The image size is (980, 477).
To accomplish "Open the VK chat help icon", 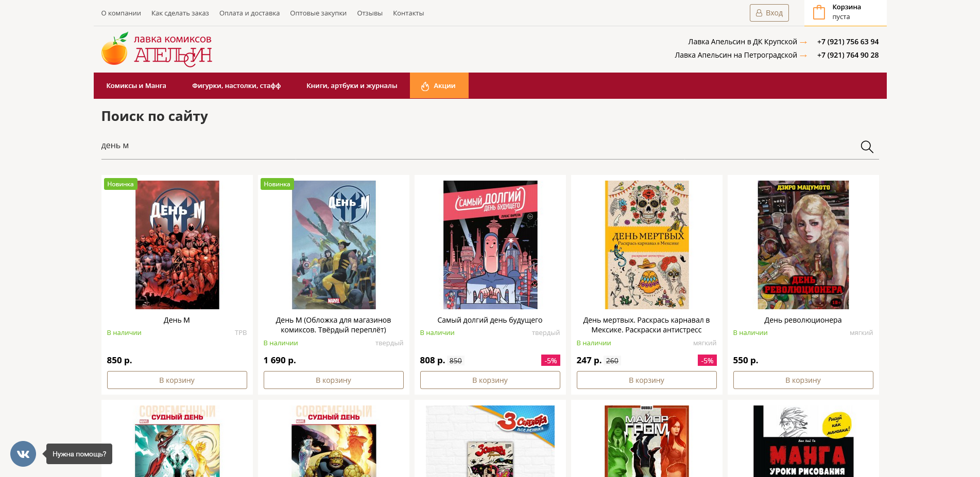I will (x=23, y=454).
